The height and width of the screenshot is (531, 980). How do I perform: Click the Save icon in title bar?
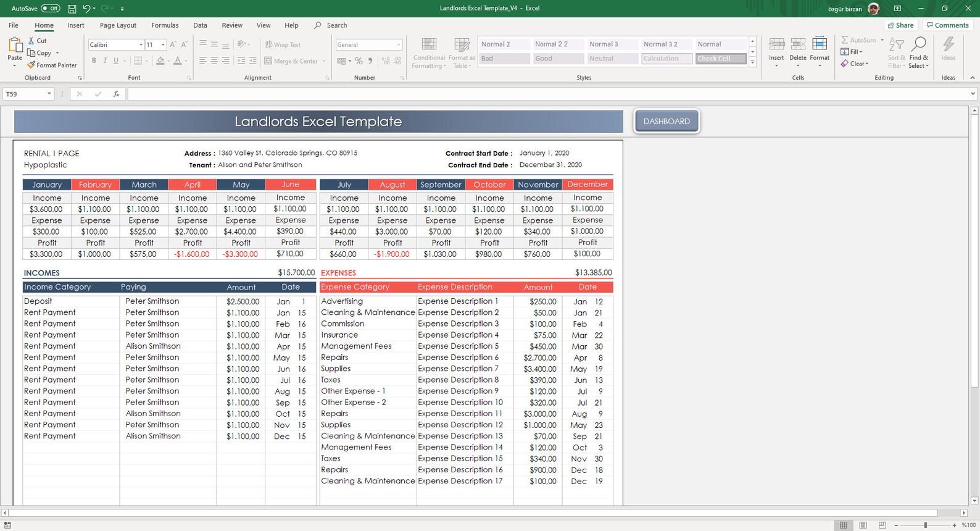(72, 9)
